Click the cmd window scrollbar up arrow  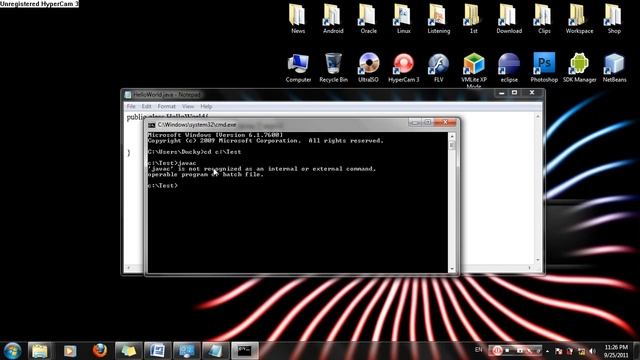pyautogui.click(x=452, y=136)
